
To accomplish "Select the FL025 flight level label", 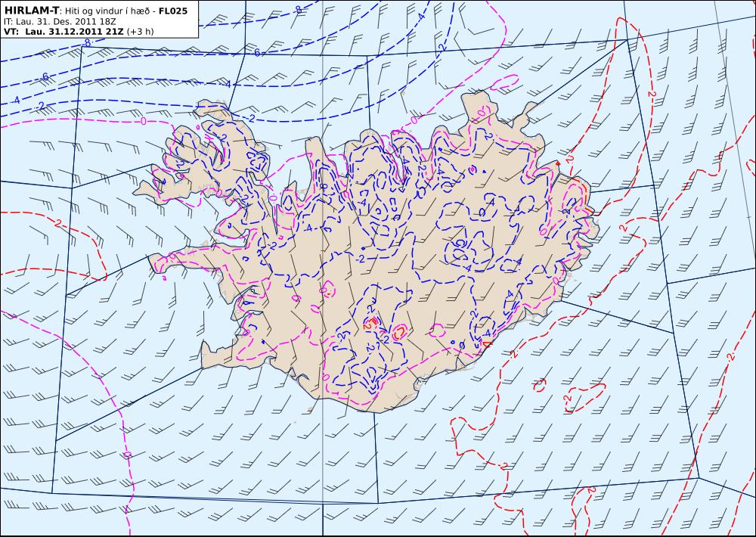I will (172, 11).
